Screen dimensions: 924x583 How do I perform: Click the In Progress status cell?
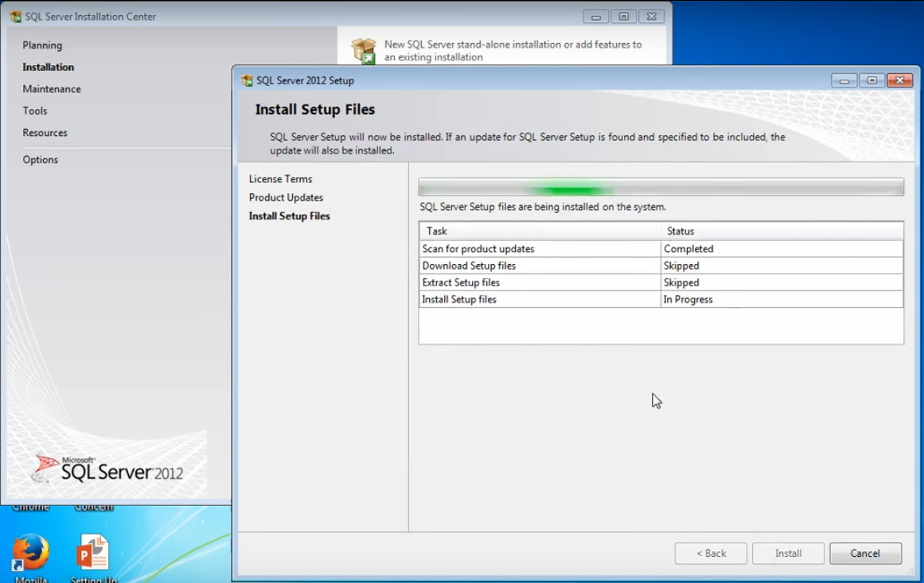click(782, 299)
